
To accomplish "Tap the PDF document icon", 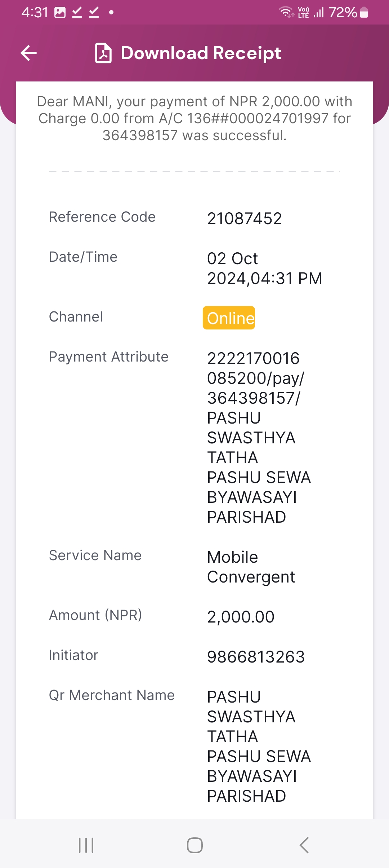I will [103, 53].
